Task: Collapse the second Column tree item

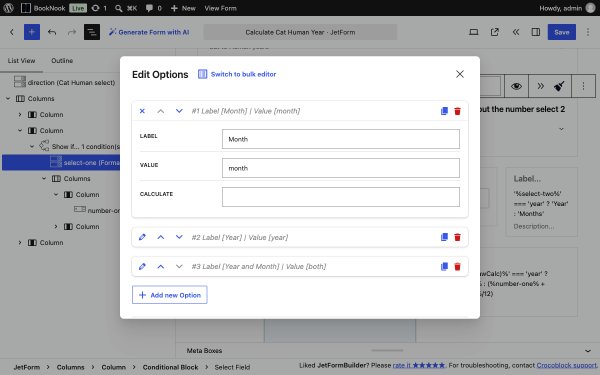Action: pos(20,130)
